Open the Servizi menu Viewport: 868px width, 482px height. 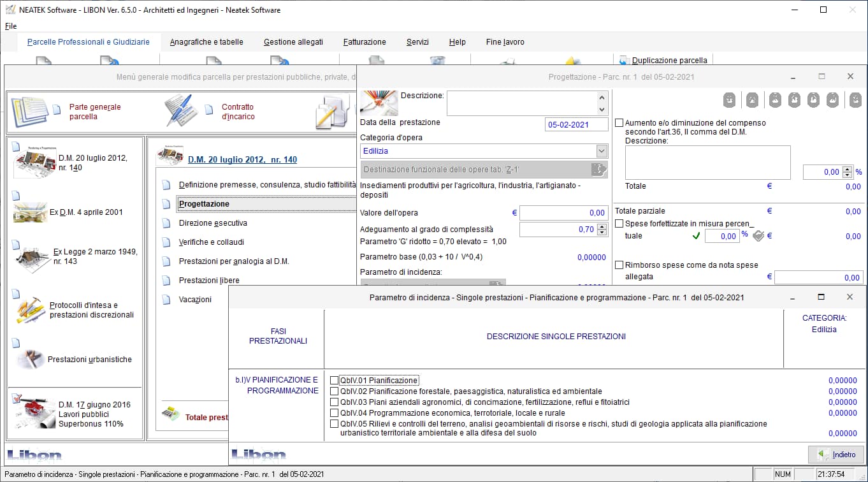[417, 42]
